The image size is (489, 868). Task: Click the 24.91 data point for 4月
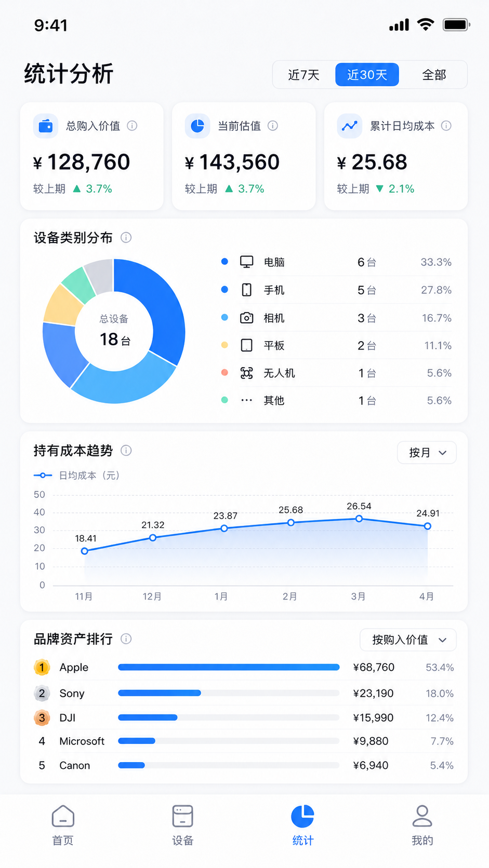[x=427, y=526]
